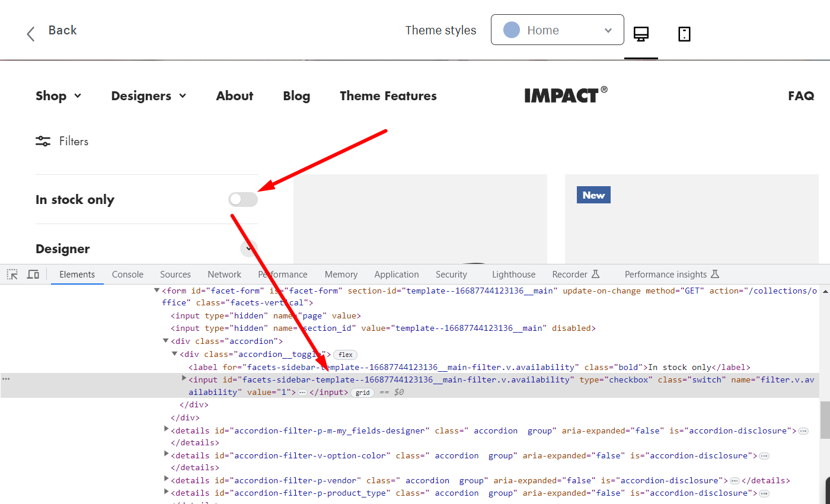Open the FAQ link
This screenshot has height=504, width=830.
[x=801, y=96]
